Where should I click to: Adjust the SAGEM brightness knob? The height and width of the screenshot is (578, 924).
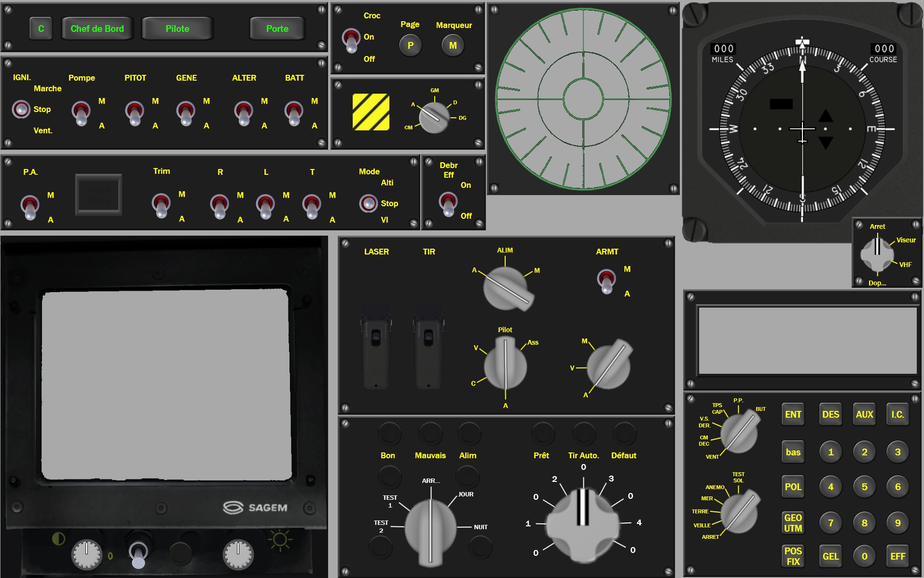click(x=238, y=554)
